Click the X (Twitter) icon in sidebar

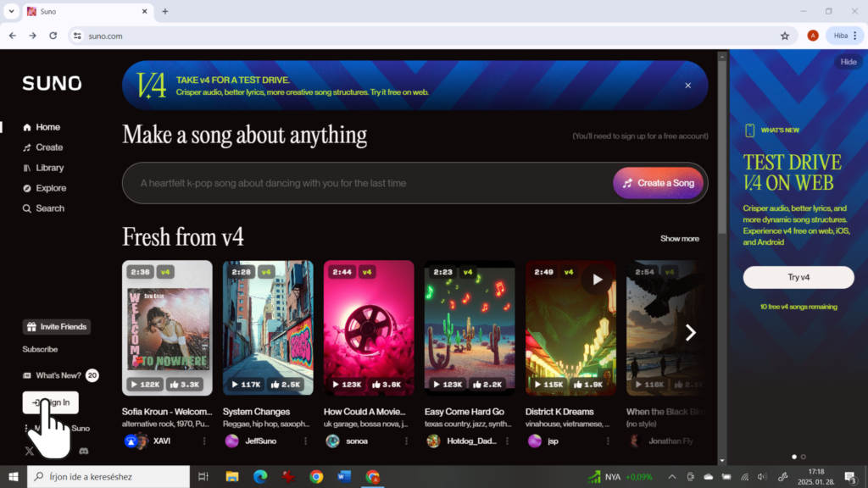pyautogui.click(x=31, y=451)
